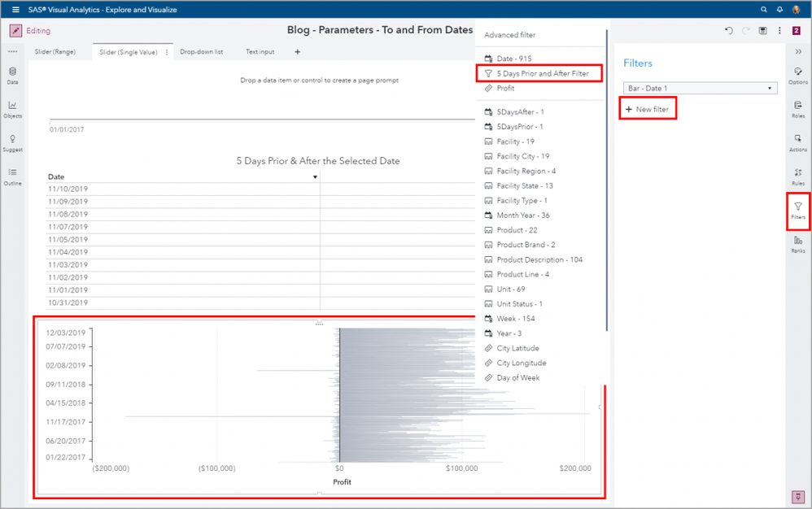Image resolution: width=812 pixels, height=509 pixels.
Task: Collapse the right pane with double chevron
Action: tap(798, 51)
